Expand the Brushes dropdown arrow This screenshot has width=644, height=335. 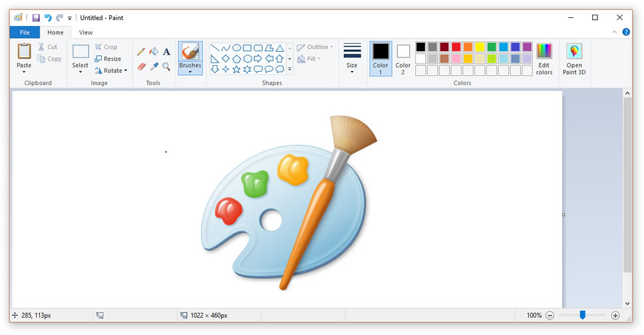[x=190, y=72]
